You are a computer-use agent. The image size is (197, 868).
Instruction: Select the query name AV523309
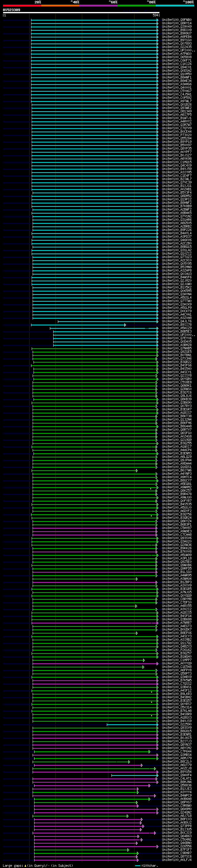pyautogui.click(x=11, y=10)
